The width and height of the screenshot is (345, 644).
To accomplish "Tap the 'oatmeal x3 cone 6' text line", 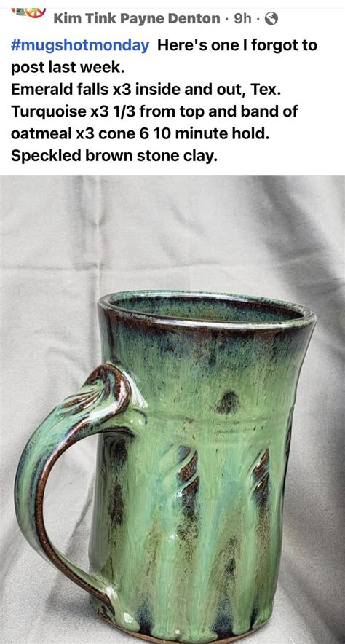I will click(140, 134).
